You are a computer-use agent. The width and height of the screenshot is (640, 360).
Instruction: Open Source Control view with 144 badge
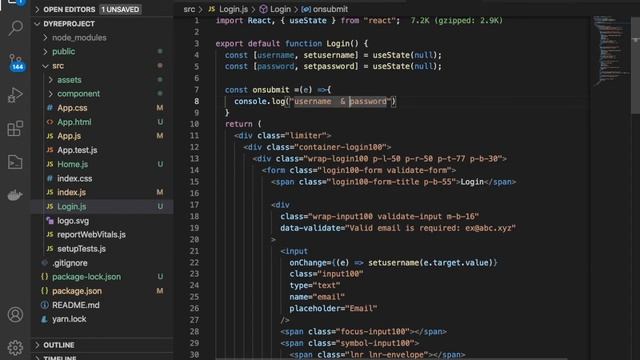coord(16,62)
